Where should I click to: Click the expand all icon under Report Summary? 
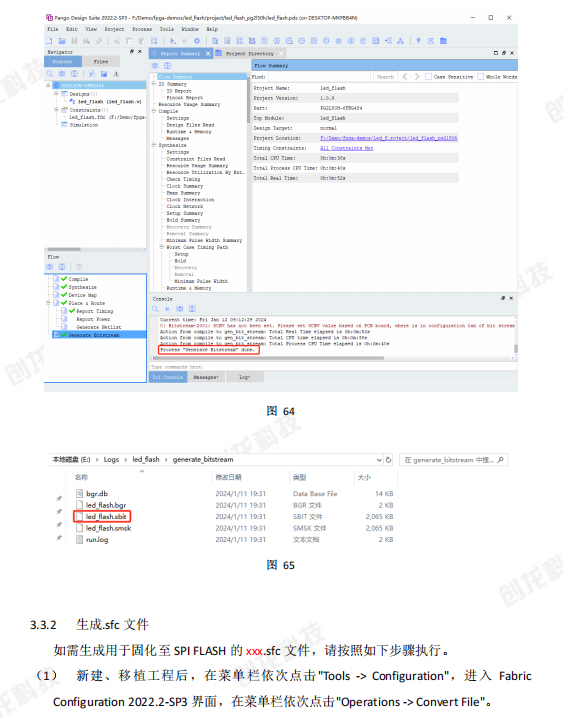[x=155, y=66]
